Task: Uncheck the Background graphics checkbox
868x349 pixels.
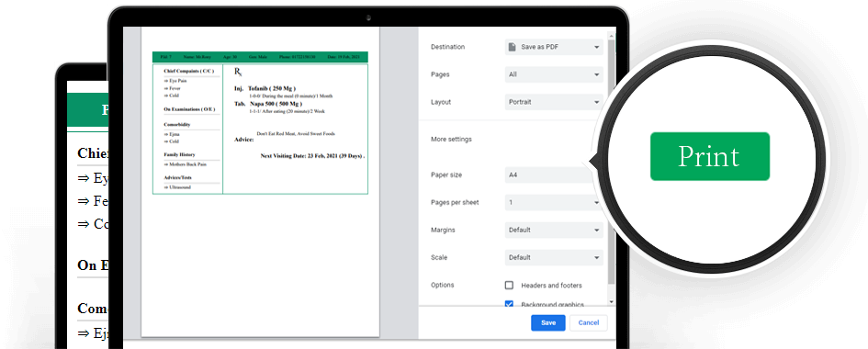Action: tap(509, 304)
